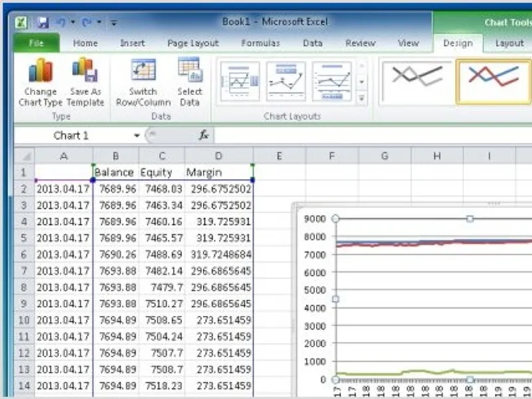
Task: Click the 5000 label on chart axis
Action: pyautogui.click(x=315, y=290)
